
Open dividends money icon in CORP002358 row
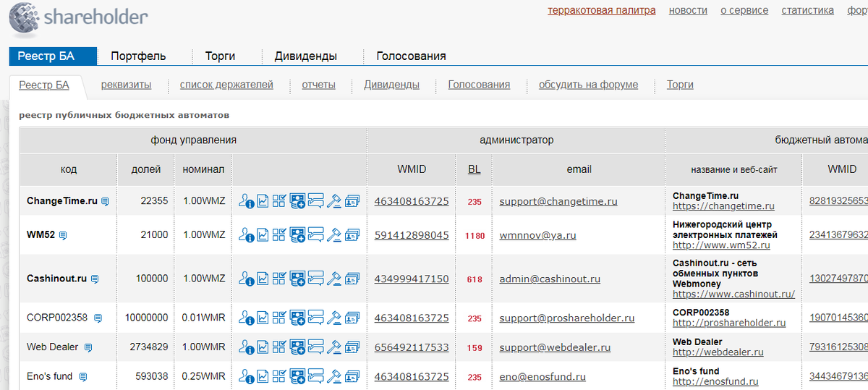point(297,318)
